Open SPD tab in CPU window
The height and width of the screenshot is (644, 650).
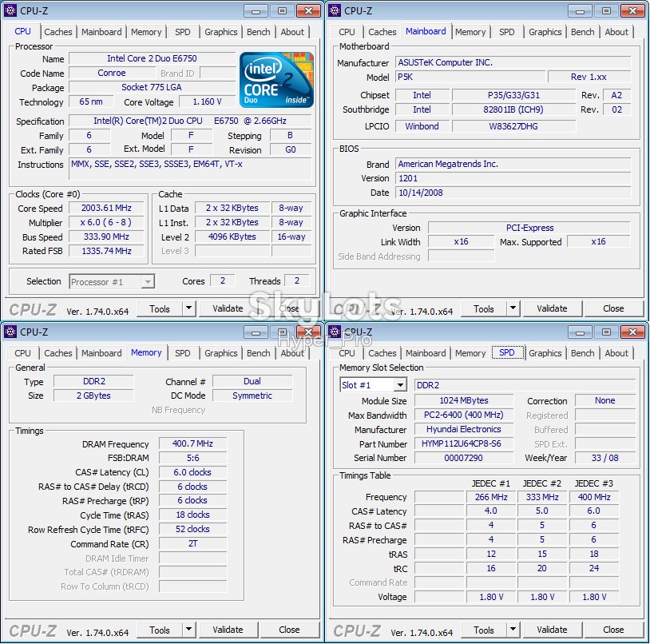click(182, 32)
